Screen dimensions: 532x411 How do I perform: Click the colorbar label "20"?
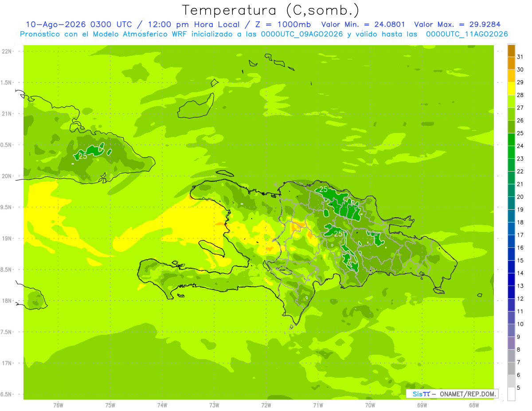520,197
